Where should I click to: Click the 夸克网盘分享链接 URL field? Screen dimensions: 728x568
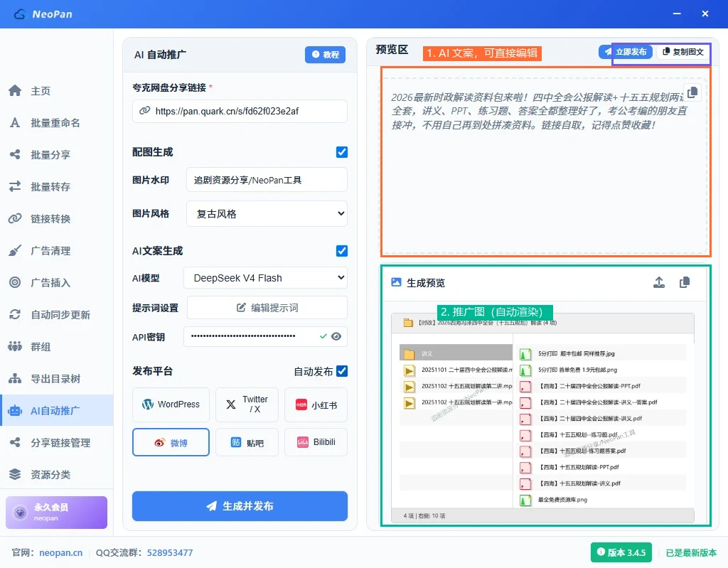[x=240, y=111]
